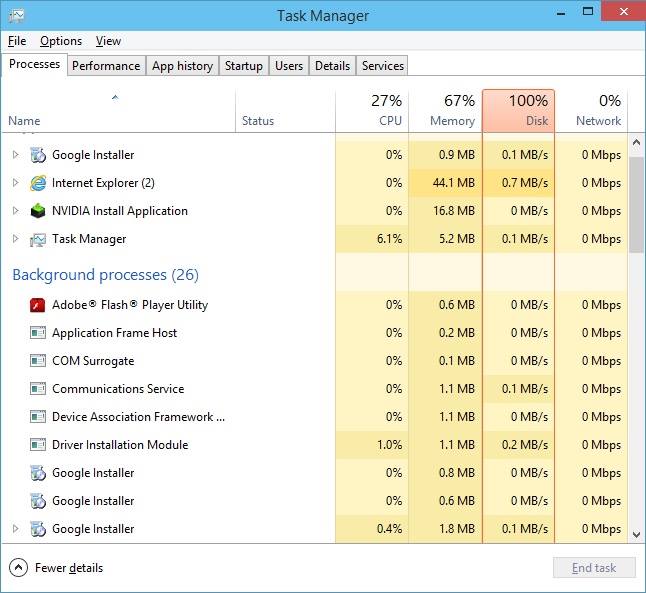Screen dimensions: 646x593
Task: Switch to the Performance tab
Action: coord(106,66)
